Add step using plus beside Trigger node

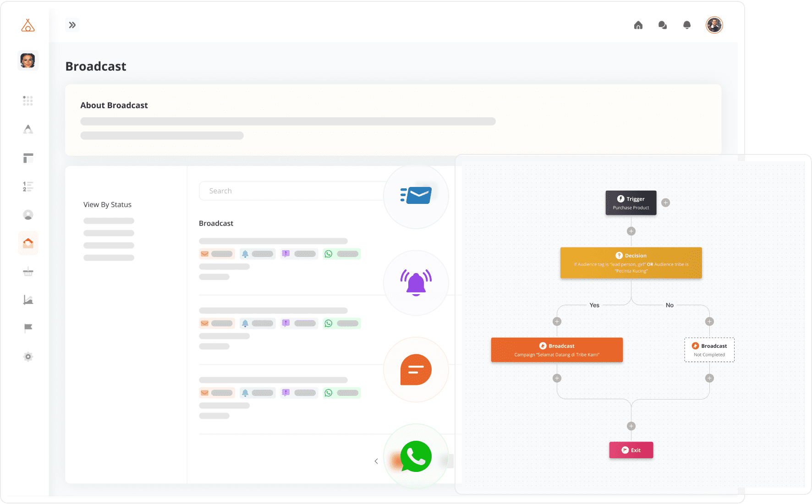pos(665,203)
